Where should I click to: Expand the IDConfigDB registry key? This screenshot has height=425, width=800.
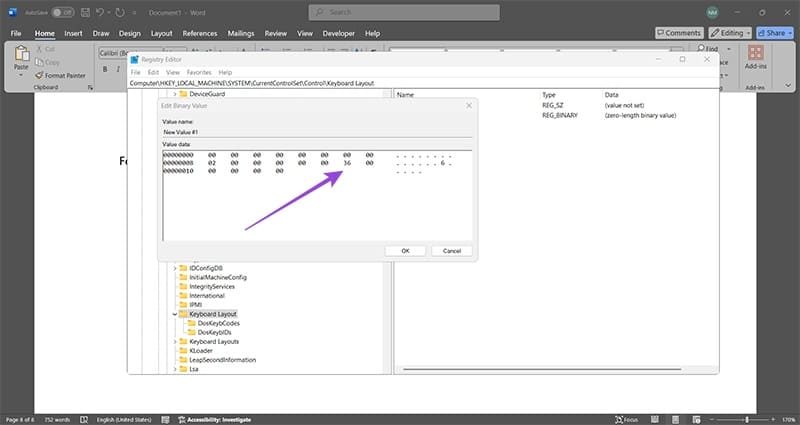pyautogui.click(x=174, y=268)
